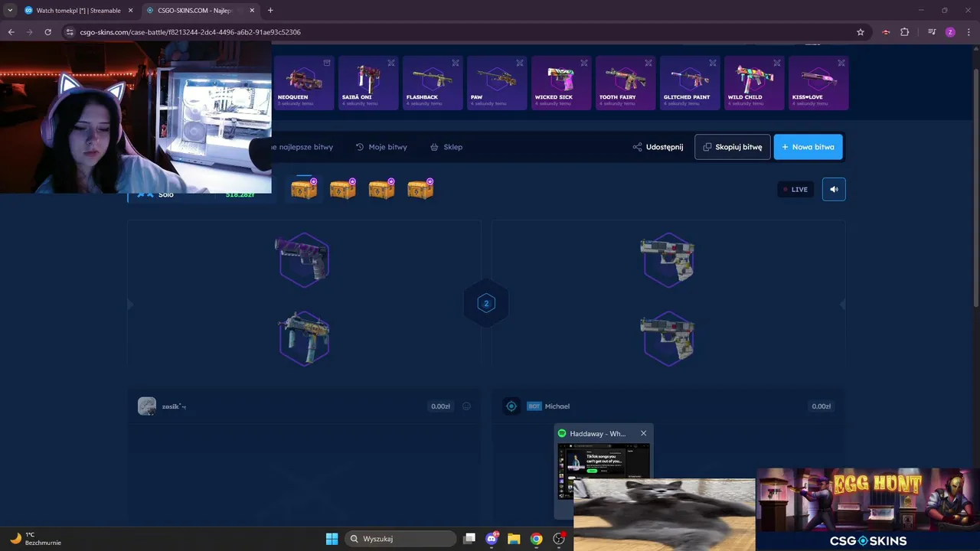Click the case icon on NEOQUEEN card
This screenshot has width=980, height=551.
(x=327, y=63)
